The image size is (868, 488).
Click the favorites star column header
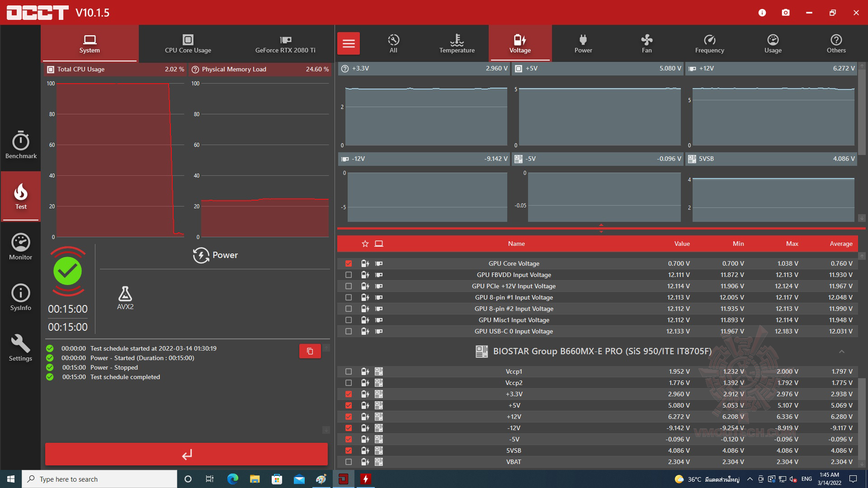[x=365, y=244]
